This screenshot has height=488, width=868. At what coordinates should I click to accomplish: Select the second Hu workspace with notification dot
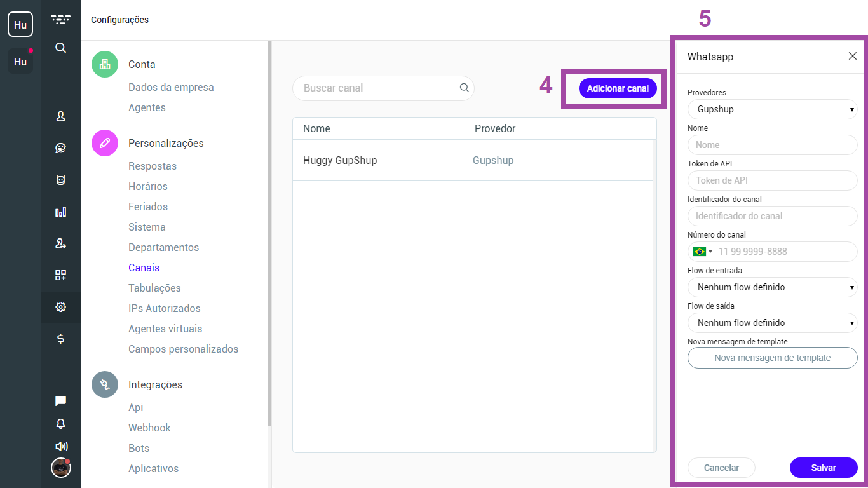[x=20, y=61]
